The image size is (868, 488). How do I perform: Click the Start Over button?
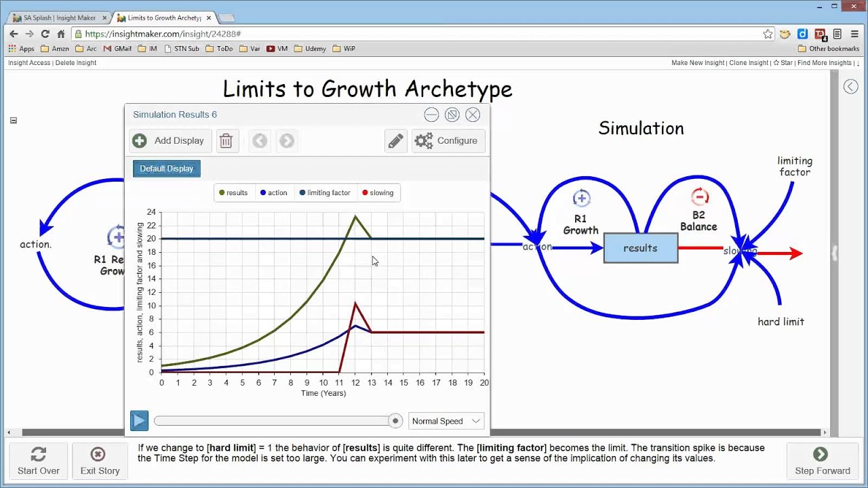pyautogui.click(x=39, y=462)
